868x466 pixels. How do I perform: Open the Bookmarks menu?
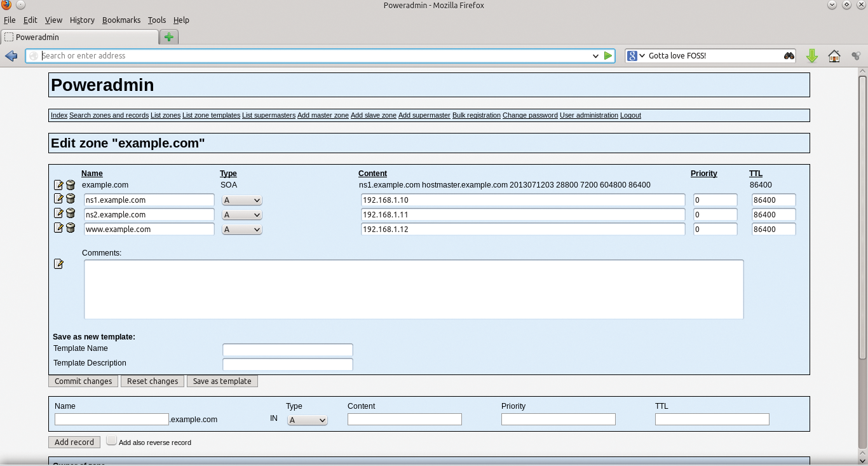tap(121, 20)
